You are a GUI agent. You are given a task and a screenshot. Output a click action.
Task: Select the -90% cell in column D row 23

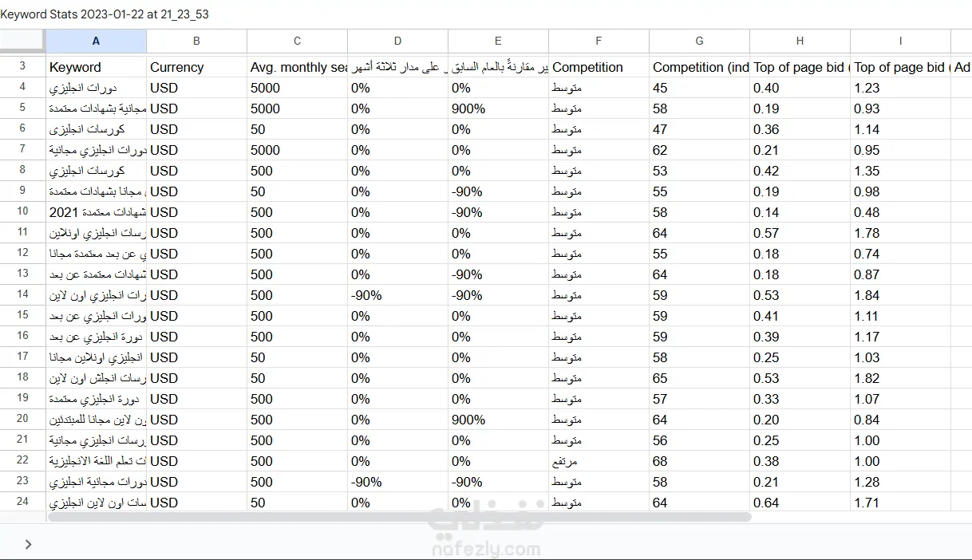[x=397, y=482]
